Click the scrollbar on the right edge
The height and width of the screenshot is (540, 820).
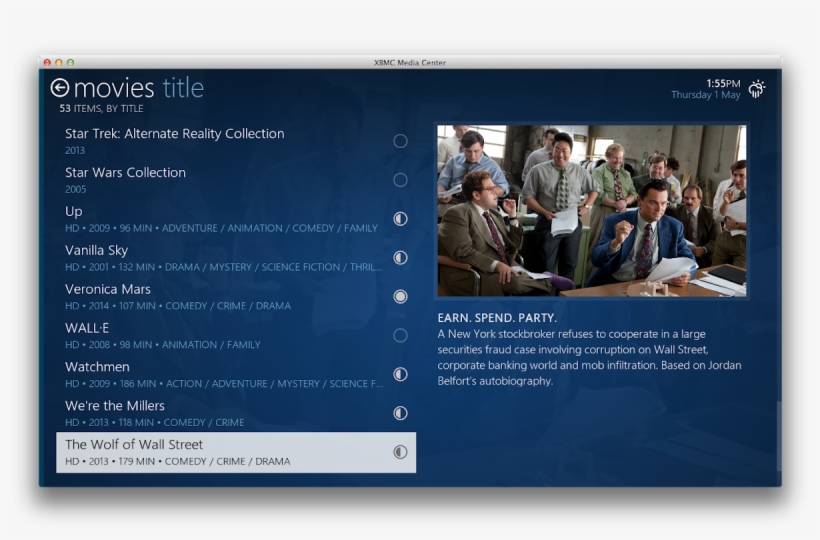[779, 436]
